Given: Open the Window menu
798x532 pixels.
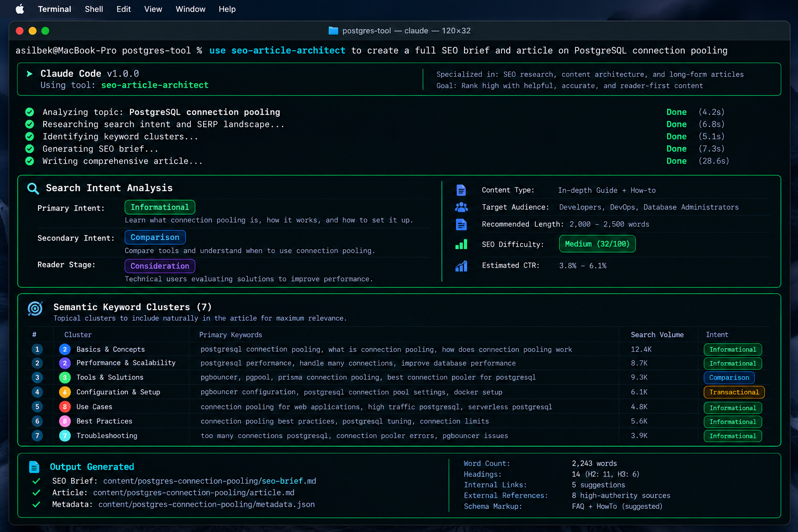Looking at the screenshot, I should click(x=191, y=9).
